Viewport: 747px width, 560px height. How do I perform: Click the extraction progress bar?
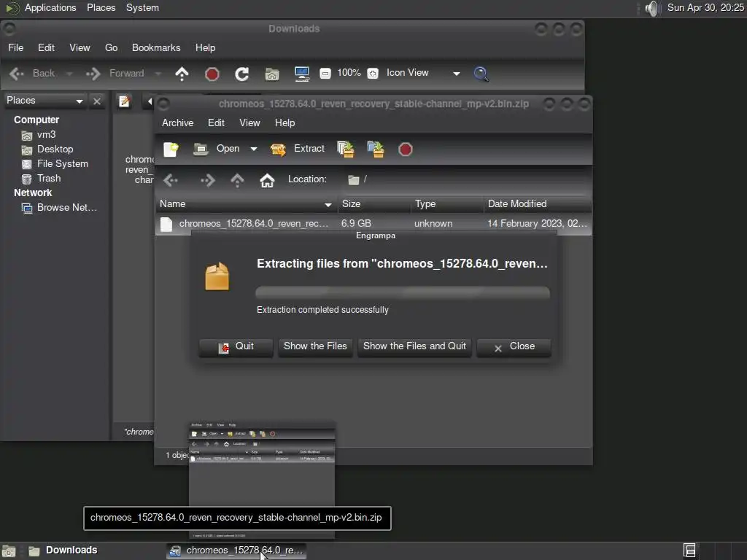403,292
